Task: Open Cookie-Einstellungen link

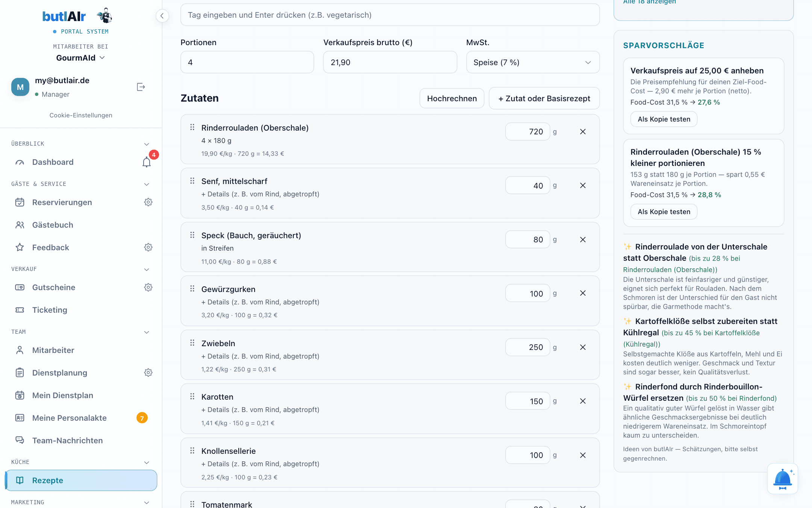Action: [x=81, y=115]
